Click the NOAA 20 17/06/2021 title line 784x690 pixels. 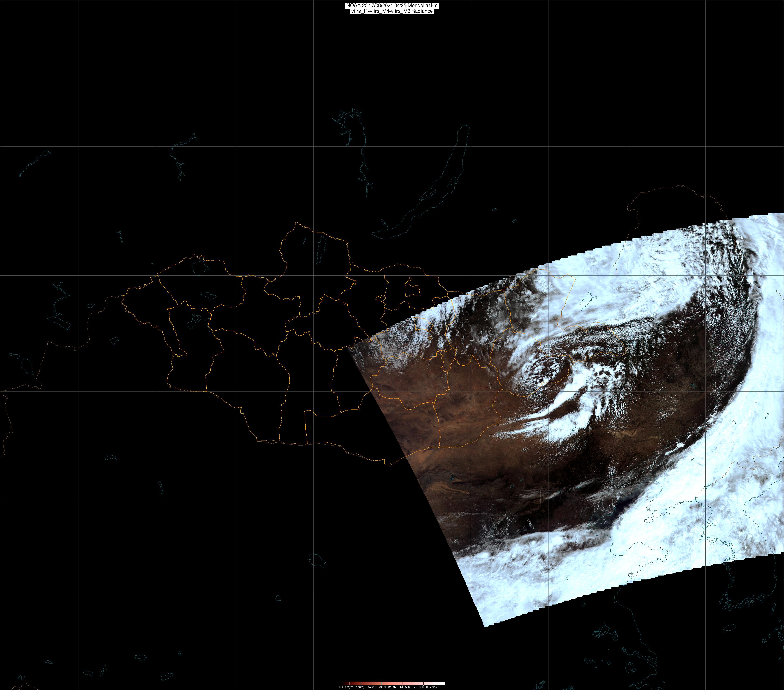[392, 6]
